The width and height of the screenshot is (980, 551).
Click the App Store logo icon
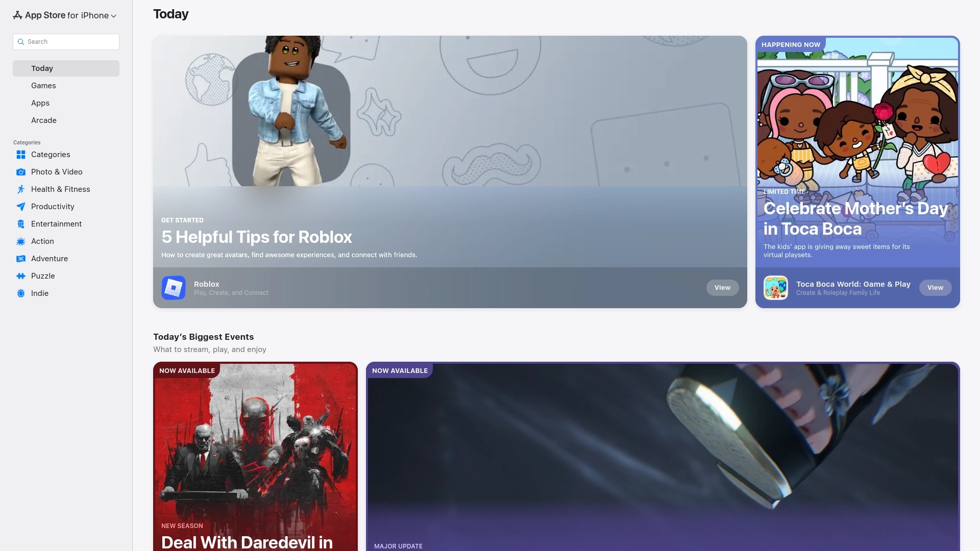pyautogui.click(x=17, y=15)
